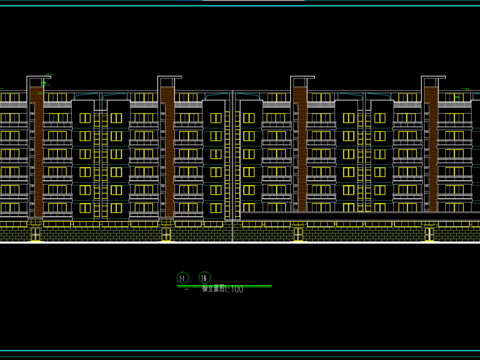Click the right green axis bubble marker
The height and width of the screenshot is (360, 480).
click(204, 277)
